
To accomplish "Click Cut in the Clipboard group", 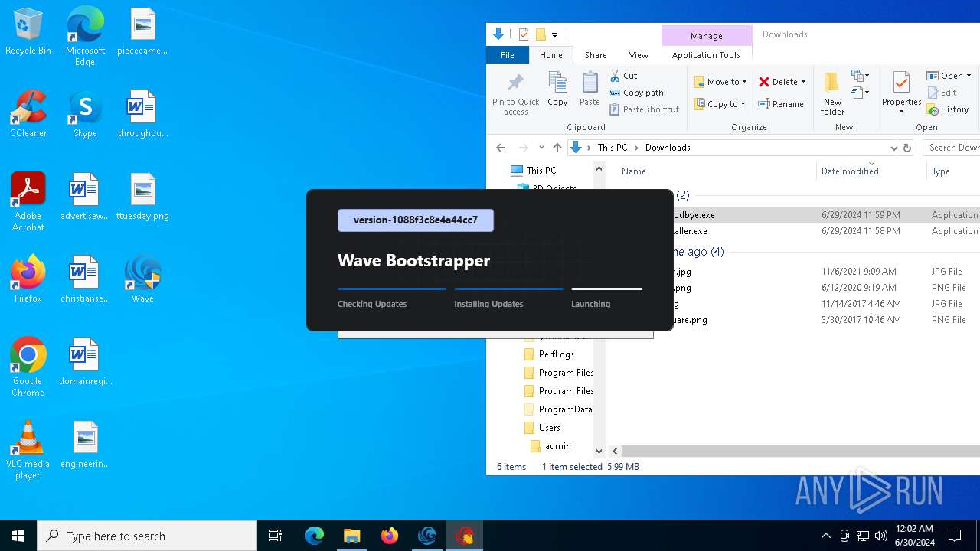I will [624, 76].
